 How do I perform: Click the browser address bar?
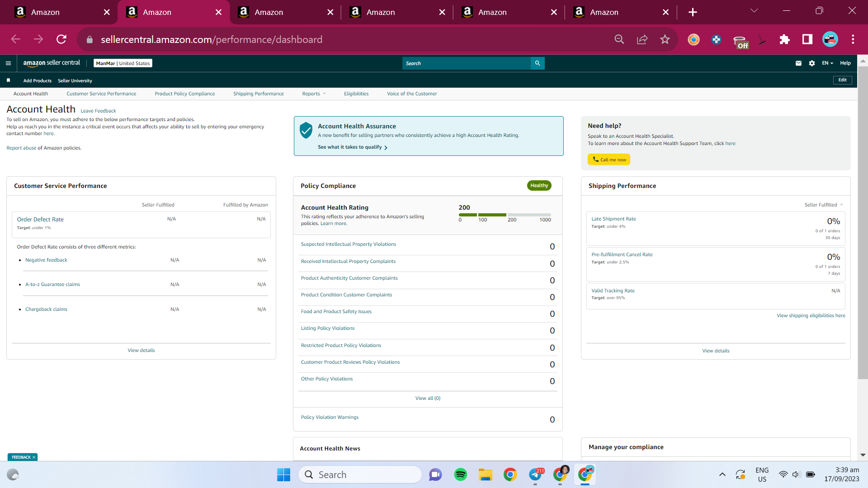point(353,39)
